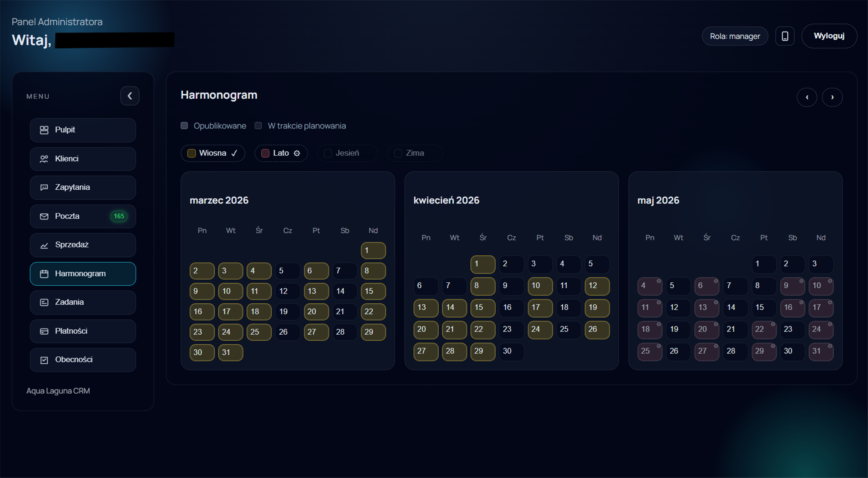The width and height of the screenshot is (868, 478).
Task: Click the gear icon on Lato chip
Action: pyautogui.click(x=297, y=153)
